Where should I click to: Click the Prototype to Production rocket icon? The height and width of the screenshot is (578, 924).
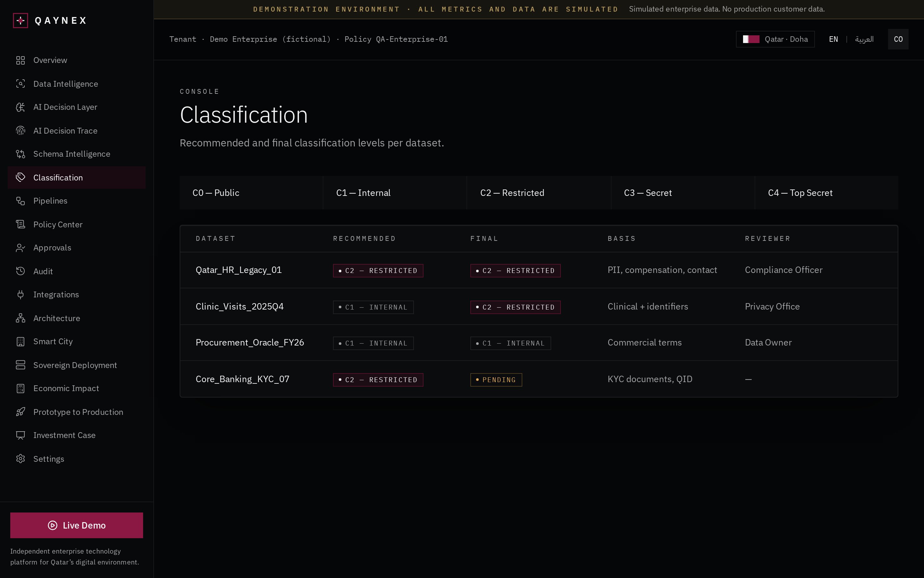tap(21, 412)
